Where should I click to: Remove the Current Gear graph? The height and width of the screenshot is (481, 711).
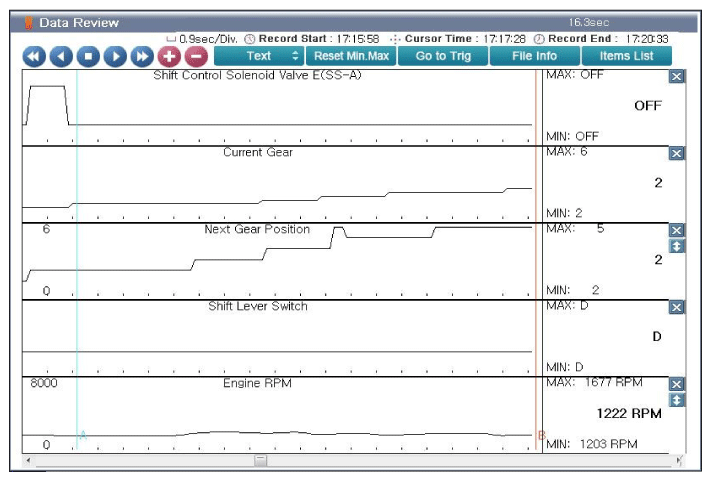676,154
